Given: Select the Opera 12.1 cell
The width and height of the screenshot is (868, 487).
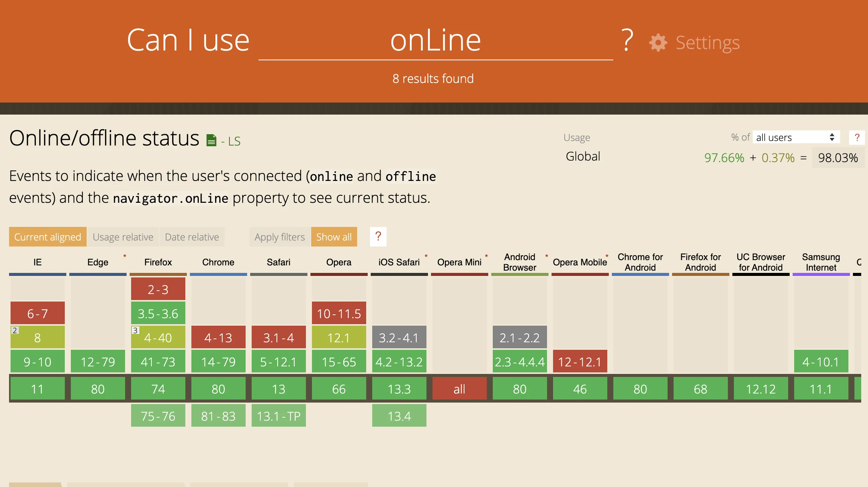Looking at the screenshot, I should pos(339,337).
